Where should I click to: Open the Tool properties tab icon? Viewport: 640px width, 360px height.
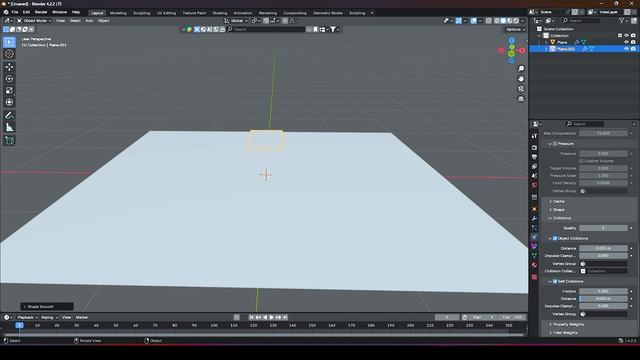coord(534,136)
